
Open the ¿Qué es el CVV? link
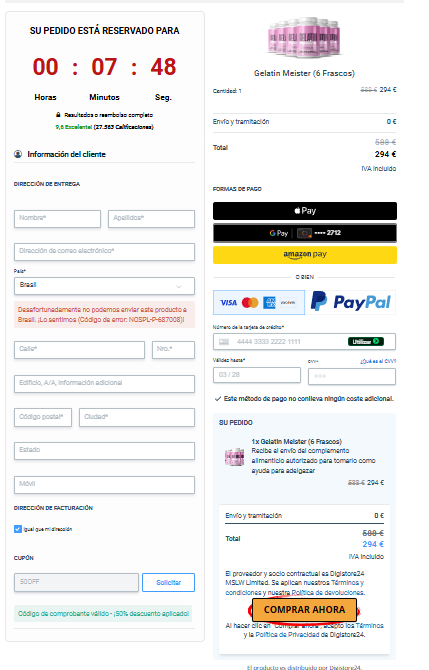coord(378,361)
